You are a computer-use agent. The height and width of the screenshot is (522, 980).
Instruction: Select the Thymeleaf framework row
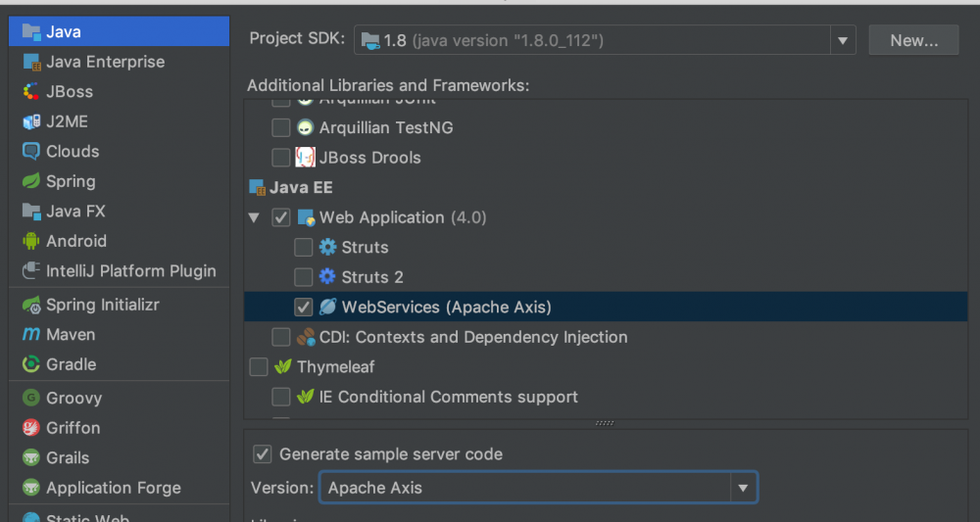click(606, 366)
